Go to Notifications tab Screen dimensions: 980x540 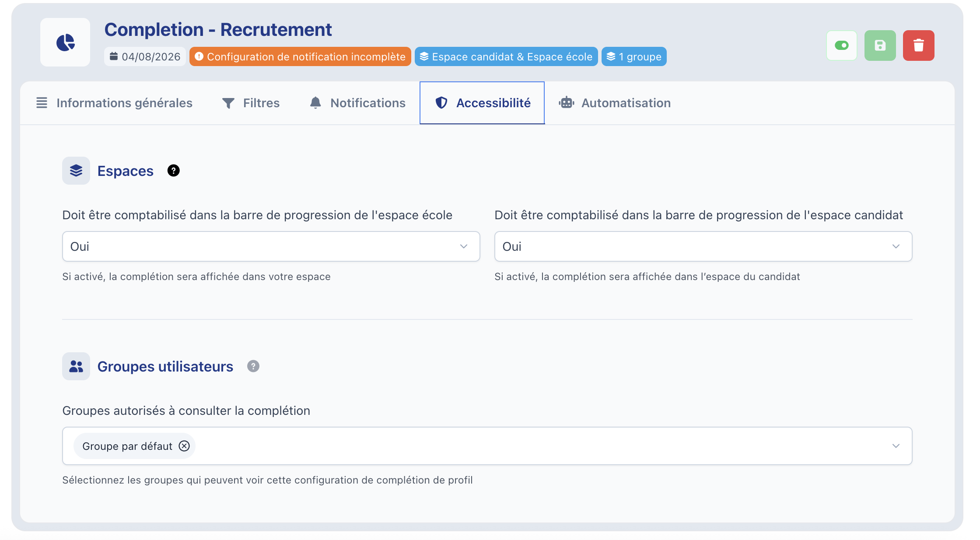[357, 103]
